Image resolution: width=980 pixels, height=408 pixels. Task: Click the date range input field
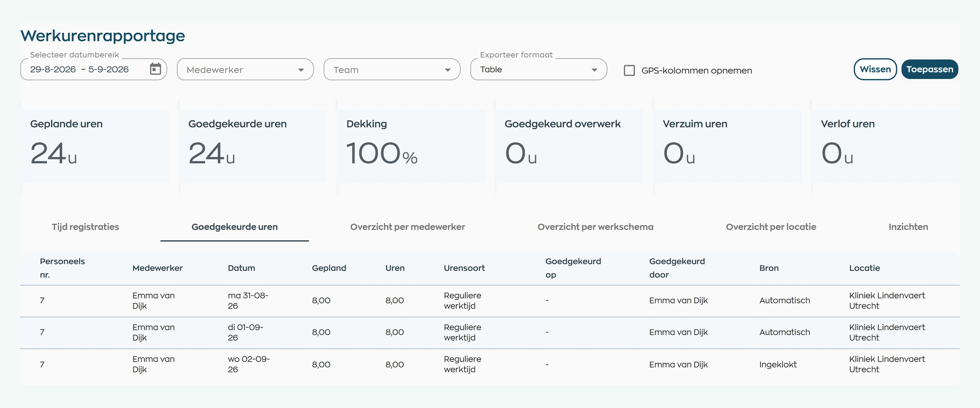click(x=93, y=69)
